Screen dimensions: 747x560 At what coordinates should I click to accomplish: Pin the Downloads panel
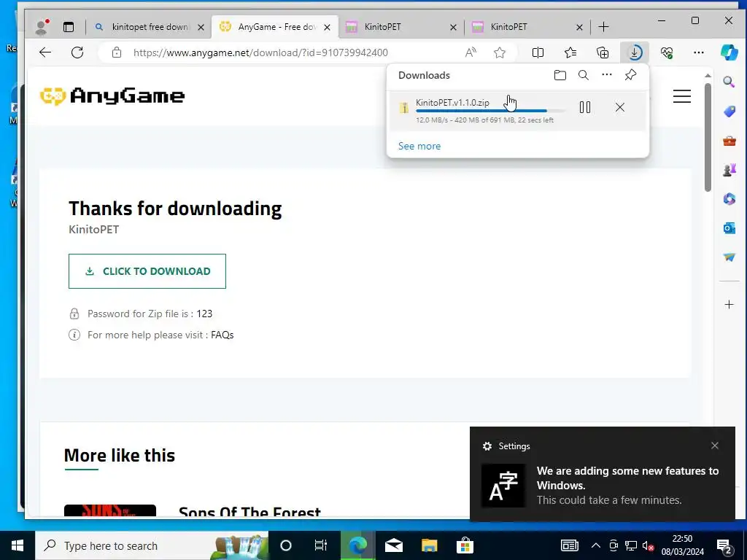pos(631,75)
